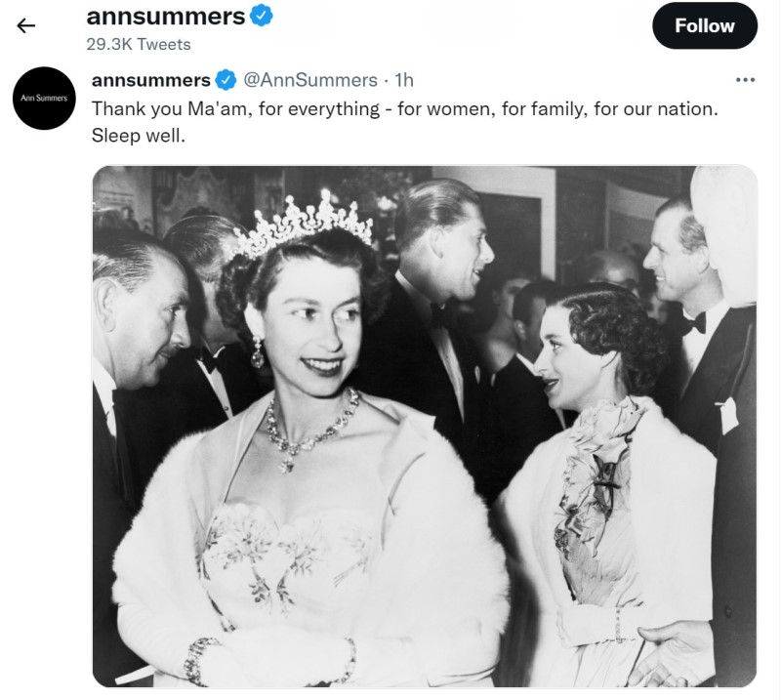The image size is (781, 700).
Task: Click the verified badge in the tweet byline
Action: pos(226,80)
